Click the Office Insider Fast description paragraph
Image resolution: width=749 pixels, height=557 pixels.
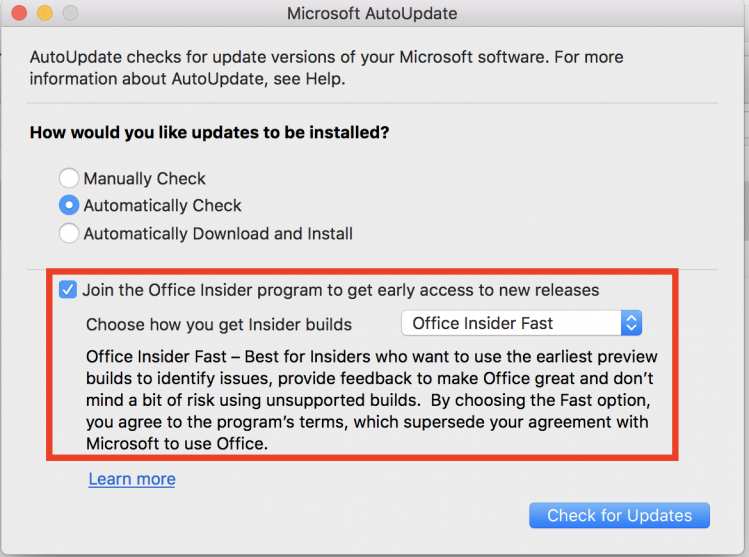click(370, 400)
